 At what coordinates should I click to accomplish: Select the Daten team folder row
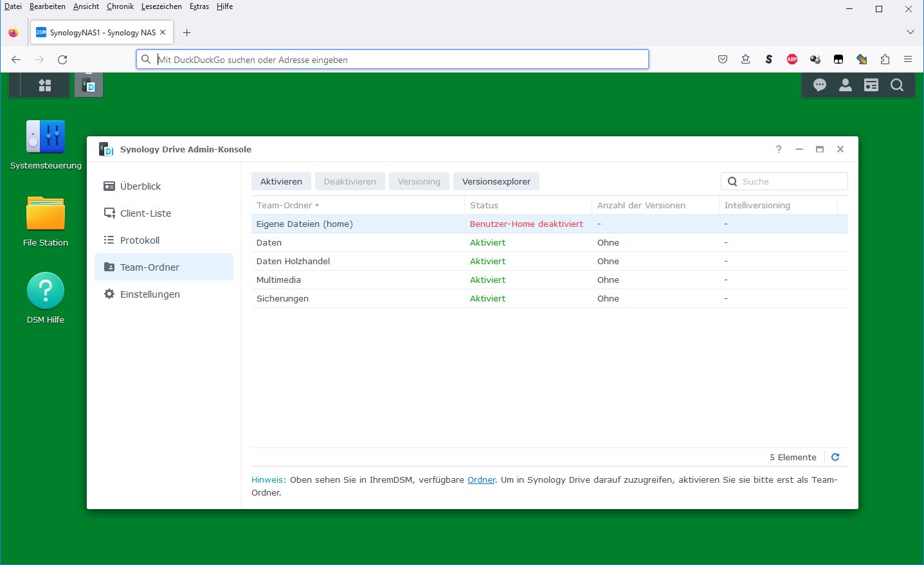coord(549,242)
